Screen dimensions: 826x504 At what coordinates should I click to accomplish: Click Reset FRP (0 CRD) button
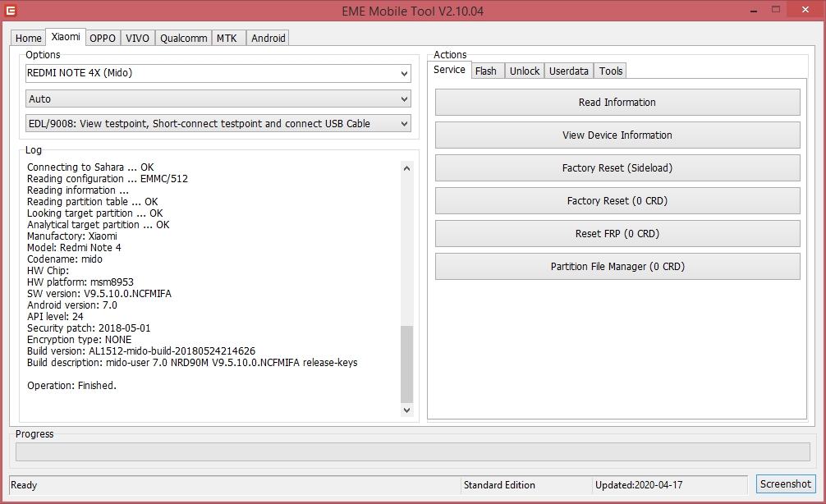tap(617, 233)
